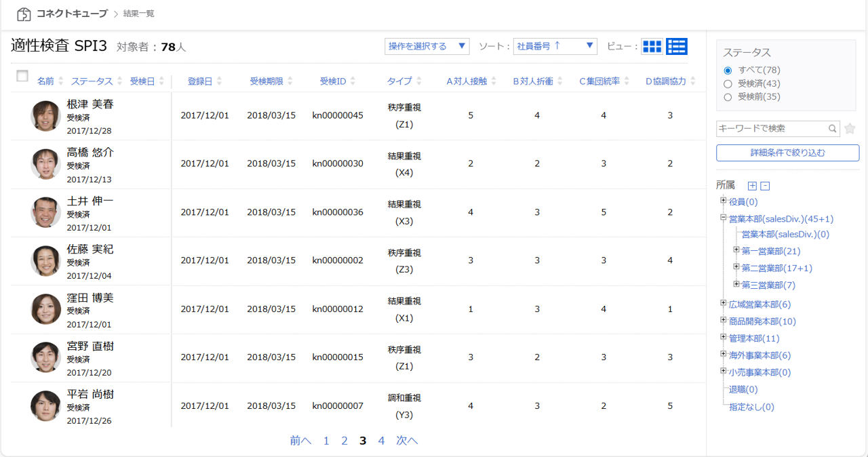Image resolution: width=868 pixels, height=457 pixels.
Task: Click the search magnifier in the keyword box
Action: [x=833, y=128]
